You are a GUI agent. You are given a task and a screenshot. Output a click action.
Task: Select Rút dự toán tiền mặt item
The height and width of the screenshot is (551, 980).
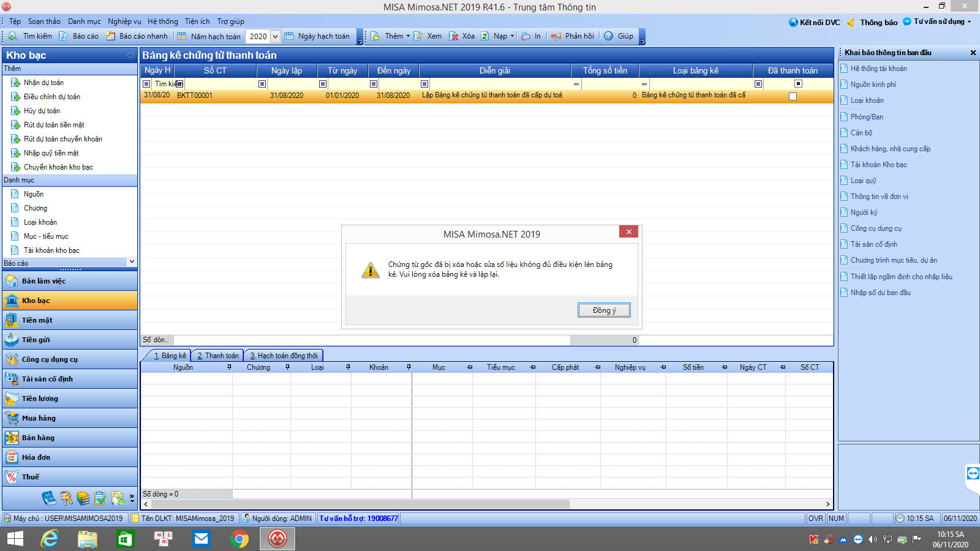[54, 125]
